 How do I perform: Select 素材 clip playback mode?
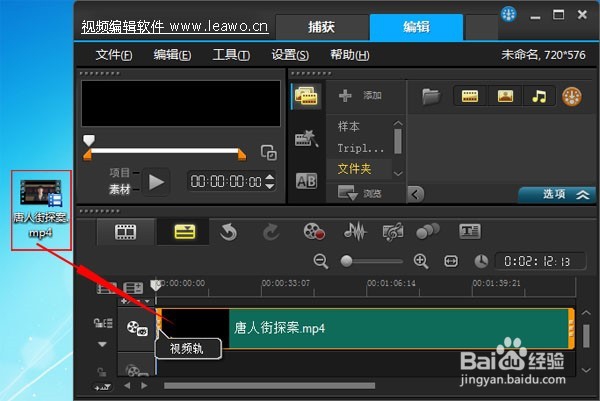point(119,189)
